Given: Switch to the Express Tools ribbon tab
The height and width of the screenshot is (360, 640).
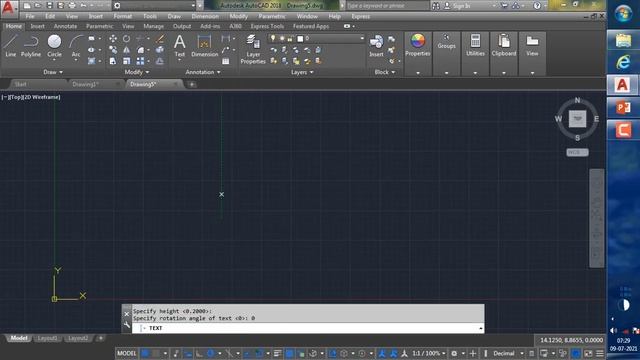Looking at the screenshot, I should [267, 26].
